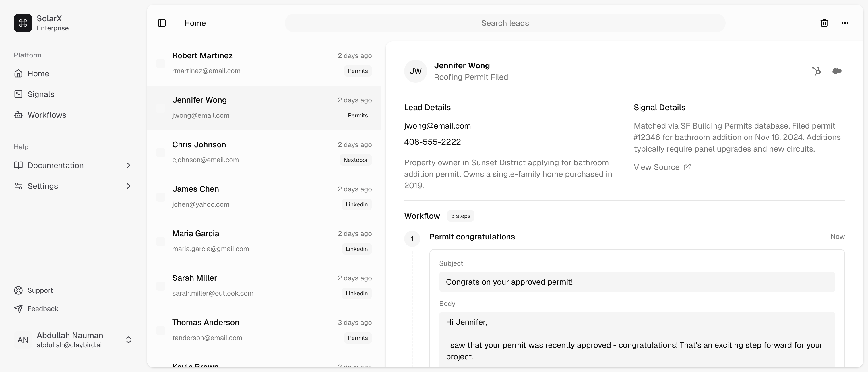Check the Robert Martinez lead checkbox

click(x=161, y=64)
